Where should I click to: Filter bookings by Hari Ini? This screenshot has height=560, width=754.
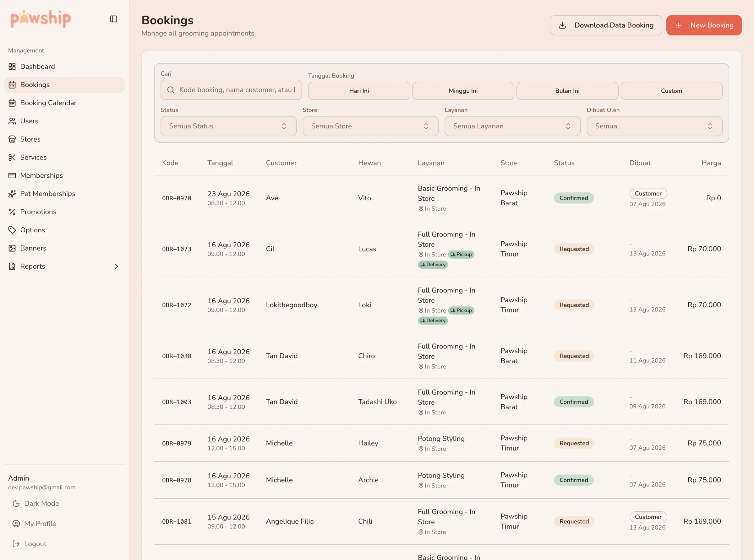click(x=359, y=91)
